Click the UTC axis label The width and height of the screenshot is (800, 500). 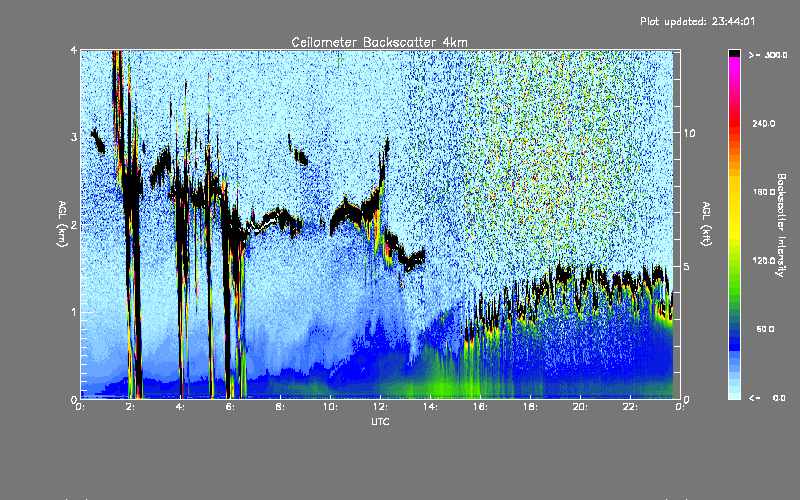(x=381, y=421)
